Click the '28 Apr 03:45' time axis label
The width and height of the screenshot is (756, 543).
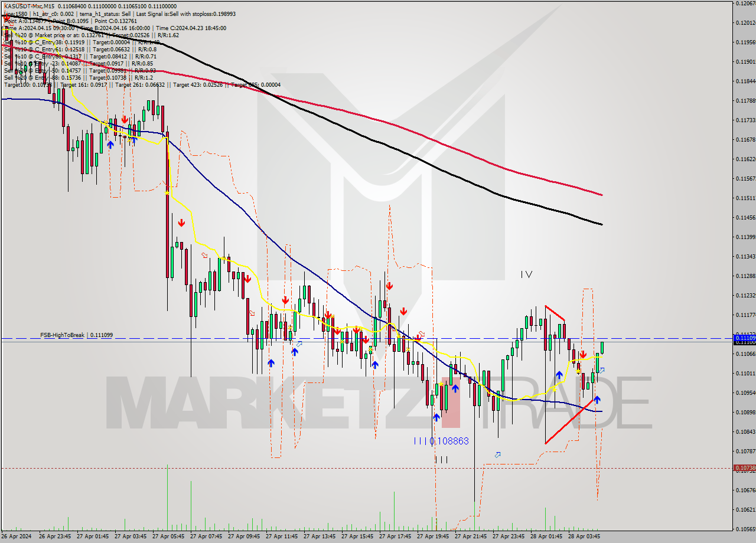(x=585, y=537)
